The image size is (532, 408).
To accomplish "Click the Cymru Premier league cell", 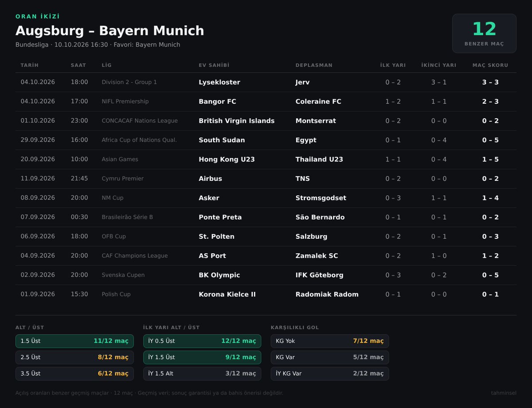I will (122, 179).
